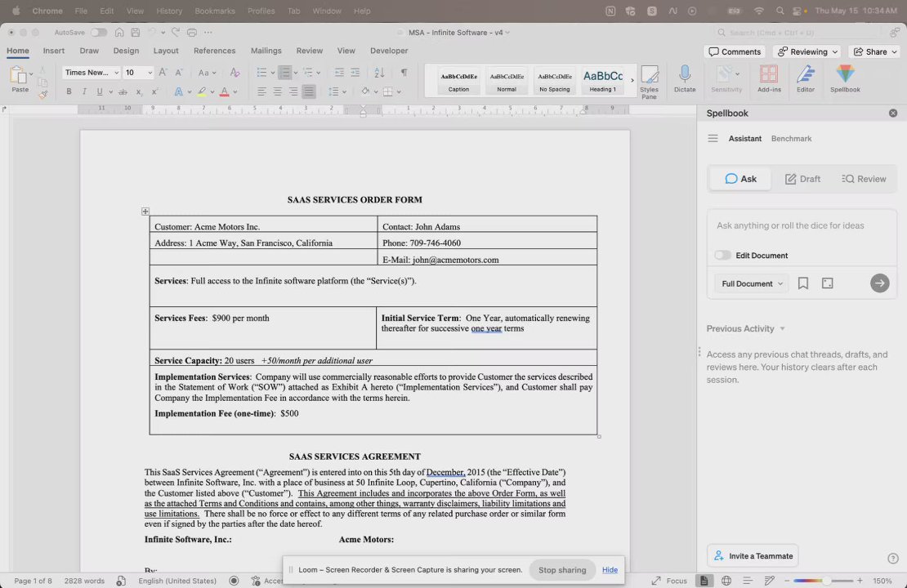Sort text with A-Z sort icon
This screenshot has width=907, height=588.
click(x=379, y=72)
